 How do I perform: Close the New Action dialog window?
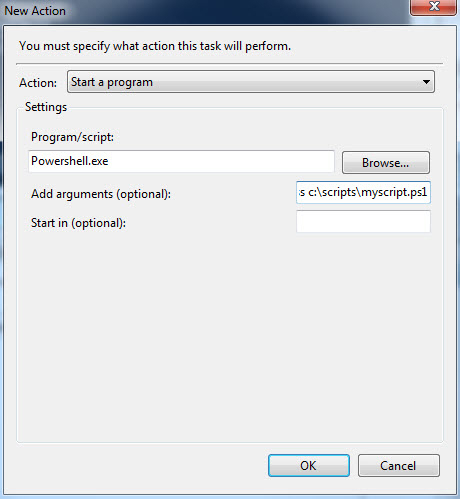pyautogui.click(x=433, y=7)
